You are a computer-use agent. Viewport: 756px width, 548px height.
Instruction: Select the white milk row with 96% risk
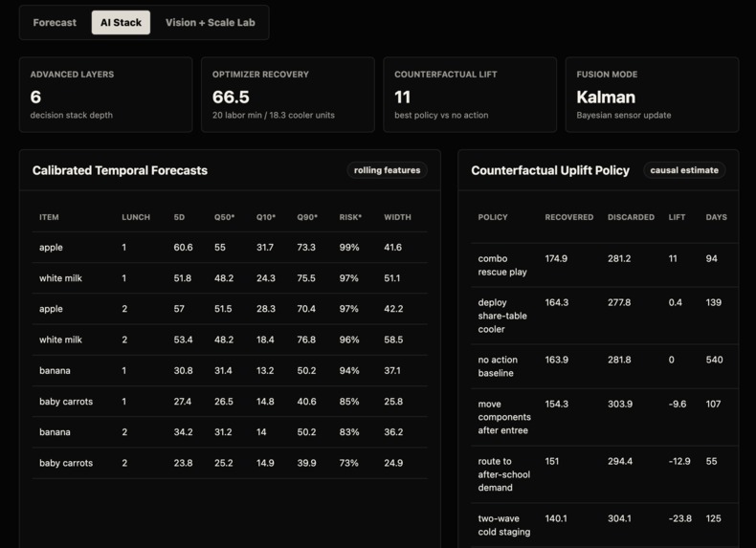(230, 340)
